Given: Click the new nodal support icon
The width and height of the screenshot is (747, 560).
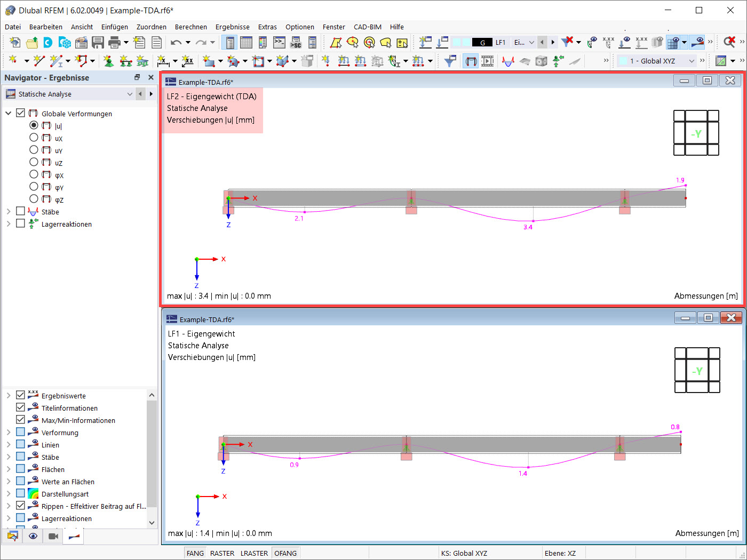Looking at the screenshot, I should click(108, 61).
